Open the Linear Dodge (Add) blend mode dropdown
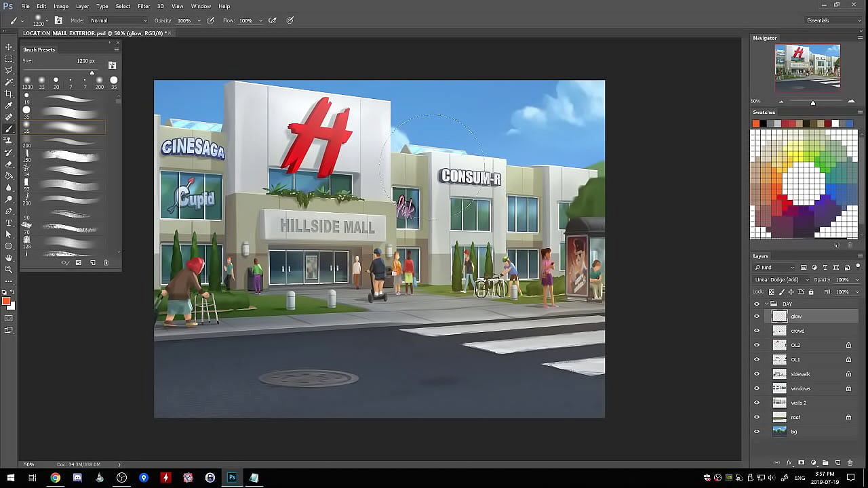Screen dimensions: 868x488 point(781,280)
